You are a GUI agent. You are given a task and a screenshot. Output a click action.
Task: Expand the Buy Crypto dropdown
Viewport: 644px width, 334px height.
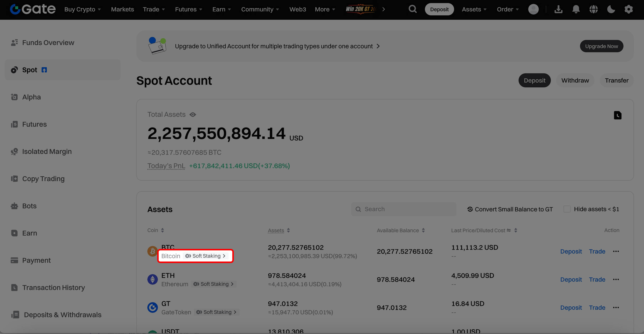(x=82, y=10)
